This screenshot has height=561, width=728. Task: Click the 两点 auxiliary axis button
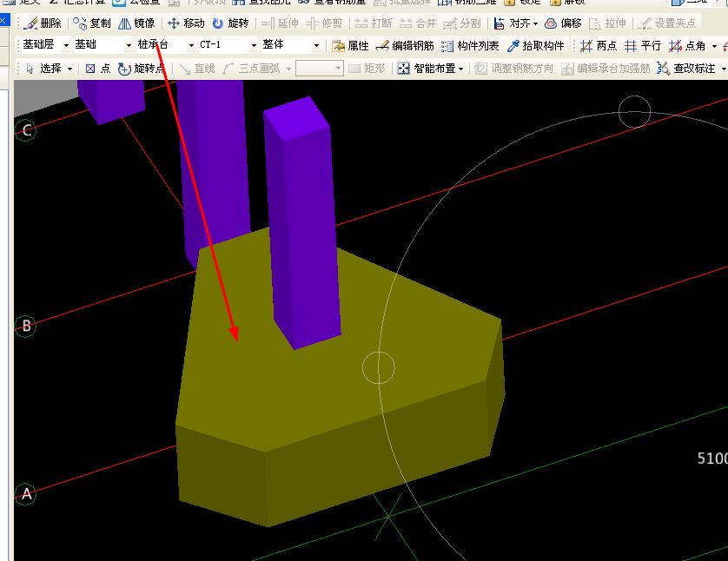598,45
